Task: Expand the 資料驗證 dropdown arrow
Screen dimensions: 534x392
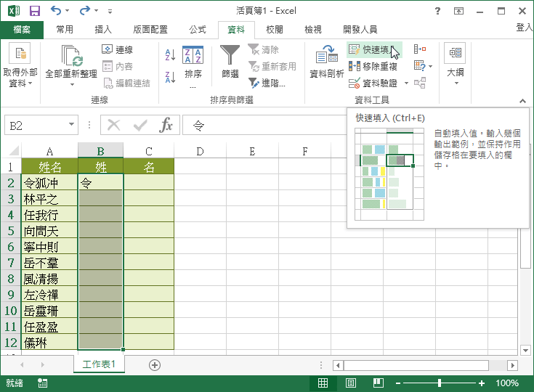Action: pos(406,83)
